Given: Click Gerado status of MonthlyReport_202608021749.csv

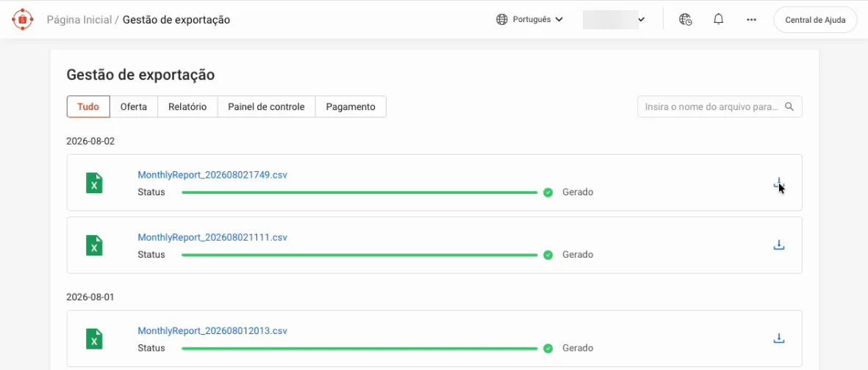Looking at the screenshot, I should (x=578, y=192).
